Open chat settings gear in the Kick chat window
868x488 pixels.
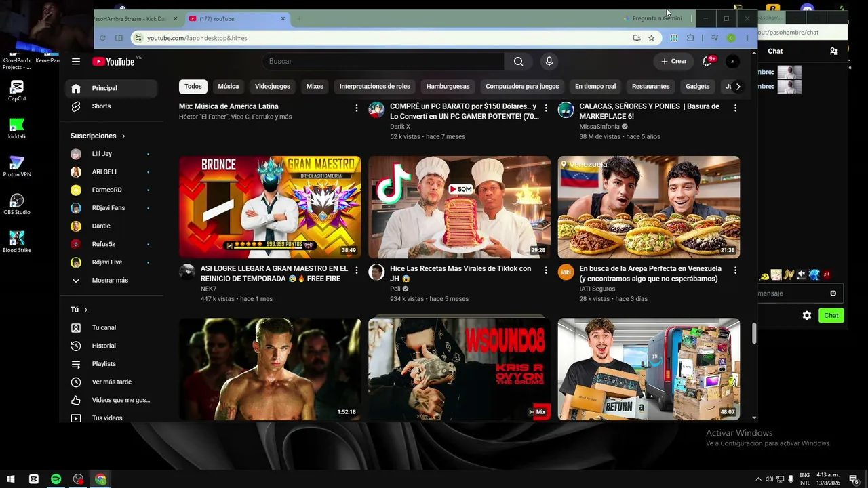[x=807, y=316]
